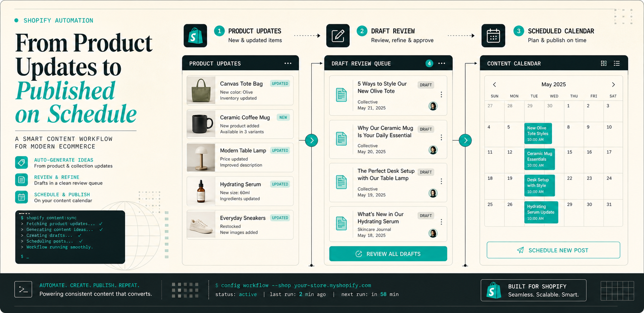Viewport: 644px width, 313px height.
Task: Open the Canvas Tote Bag product card
Action: click(240, 90)
